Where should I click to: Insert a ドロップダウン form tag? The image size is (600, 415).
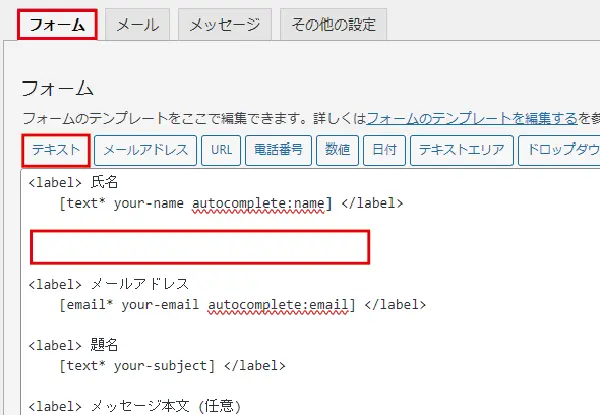click(x=559, y=150)
